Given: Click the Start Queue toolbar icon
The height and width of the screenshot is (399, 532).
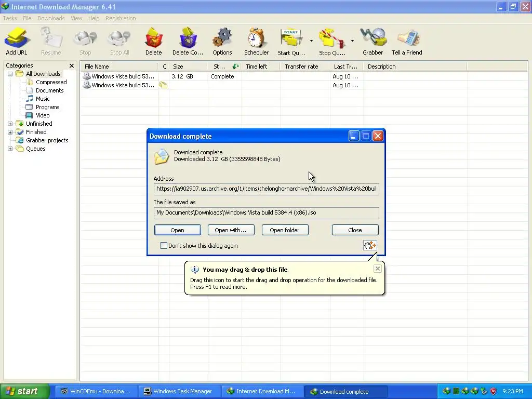Looking at the screenshot, I should pos(291,42).
